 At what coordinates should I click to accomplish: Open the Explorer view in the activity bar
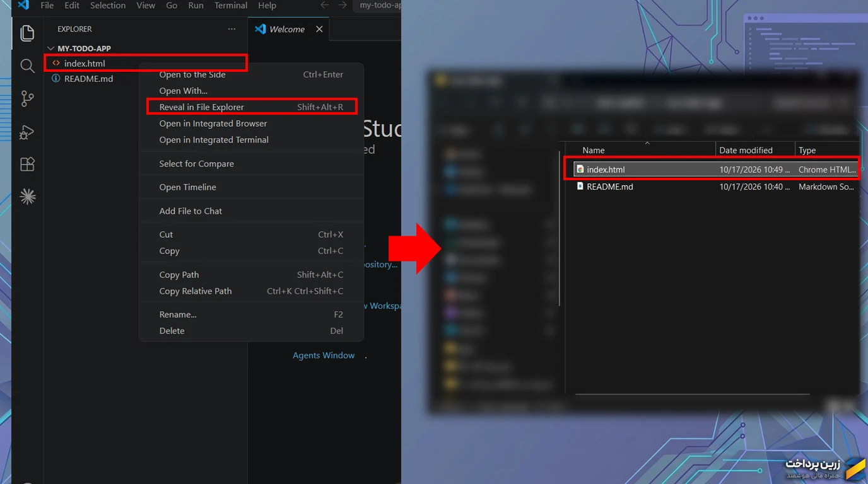27,33
